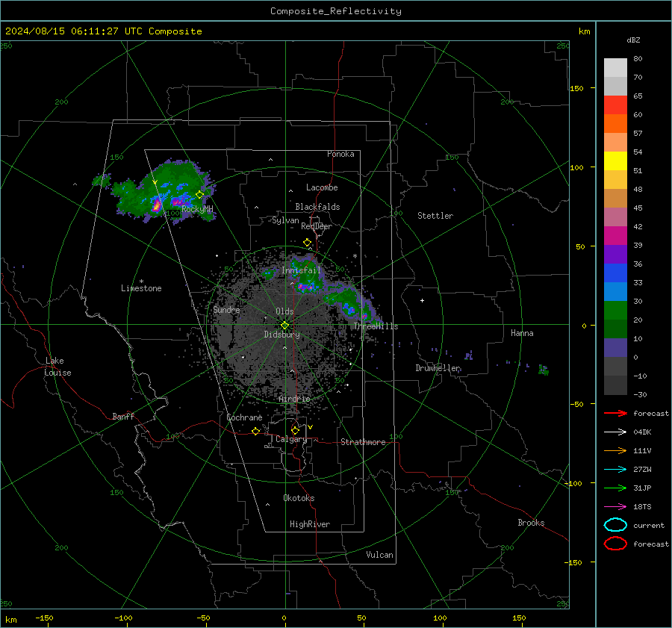Select the purple swatch above 36 label
The image size is (672, 628).
(x=615, y=254)
